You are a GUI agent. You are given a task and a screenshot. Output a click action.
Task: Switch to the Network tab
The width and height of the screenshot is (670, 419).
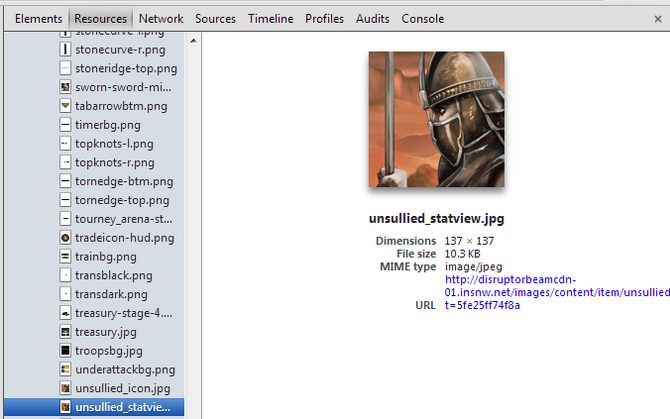pos(161,19)
